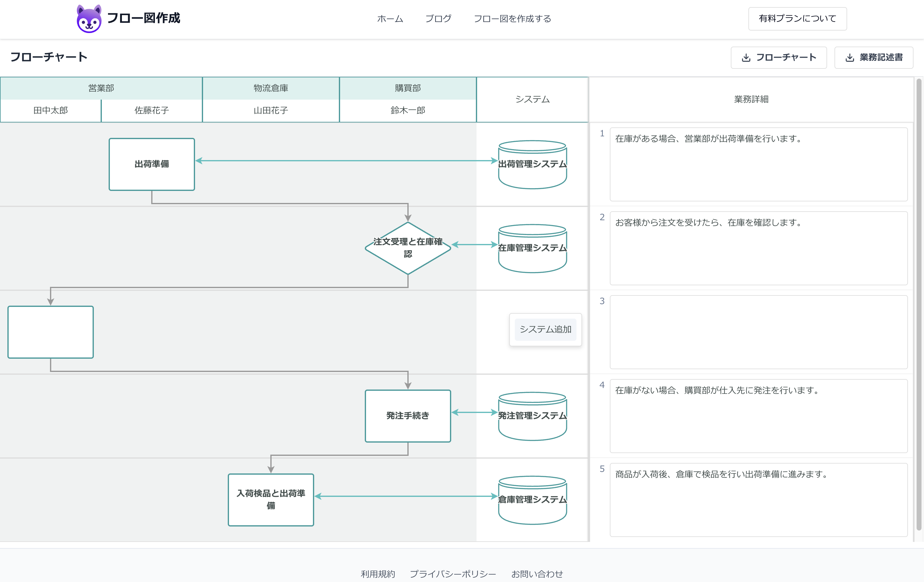Click the vertical scrollbar of the chart panel
Image resolution: width=924 pixels, height=582 pixels.
(x=919, y=305)
